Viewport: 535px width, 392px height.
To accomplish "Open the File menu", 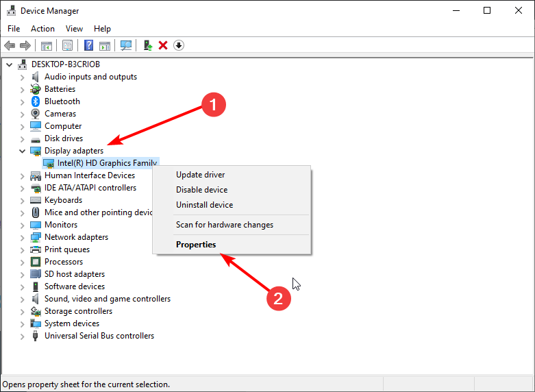I will pyautogui.click(x=14, y=29).
